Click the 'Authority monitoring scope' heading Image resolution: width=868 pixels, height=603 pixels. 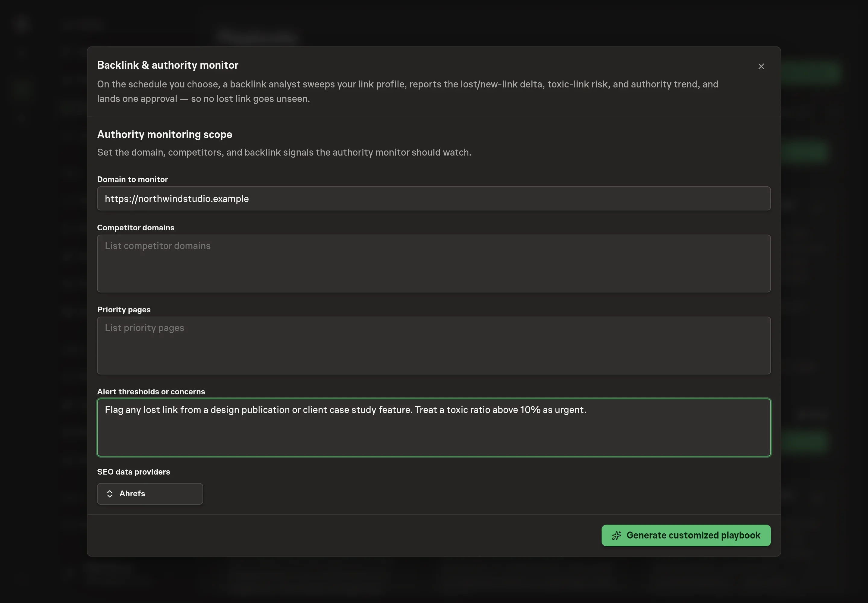[164, 134]
